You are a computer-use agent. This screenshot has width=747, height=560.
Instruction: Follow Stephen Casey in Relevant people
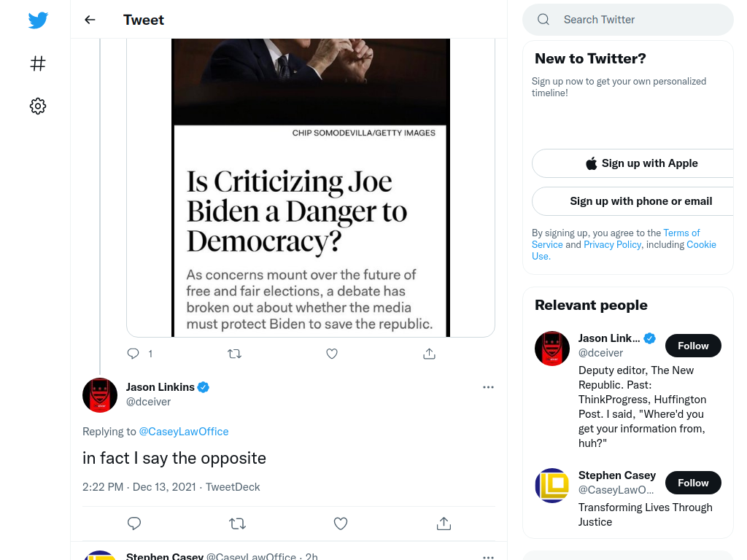tap(693, 483)
